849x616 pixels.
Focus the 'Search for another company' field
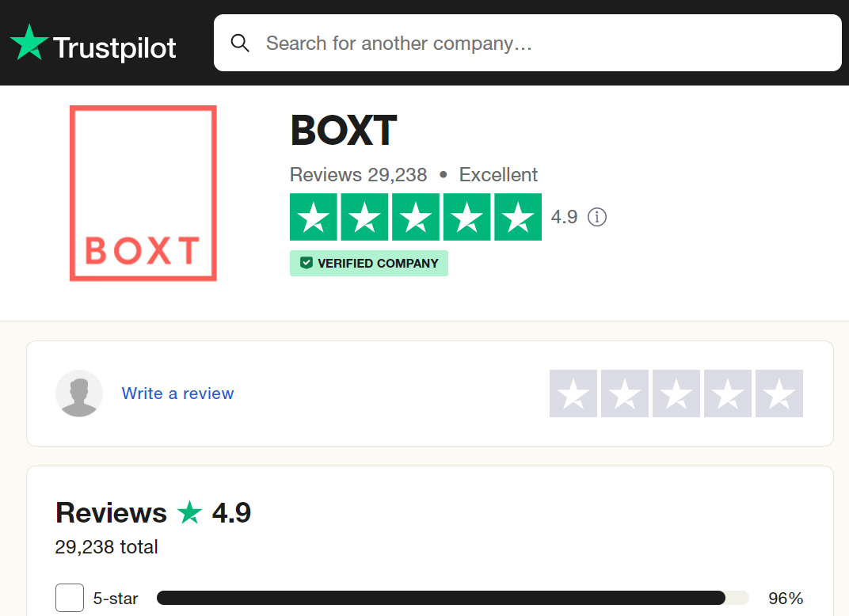pyautogui.click(x=539, y=43)
